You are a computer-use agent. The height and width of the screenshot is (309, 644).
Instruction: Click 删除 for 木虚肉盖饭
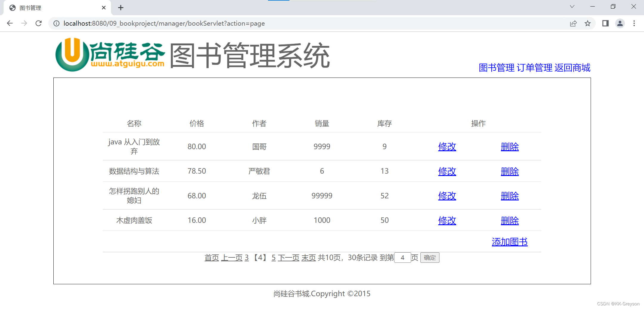pyautogui.click(x=510, y=220)
